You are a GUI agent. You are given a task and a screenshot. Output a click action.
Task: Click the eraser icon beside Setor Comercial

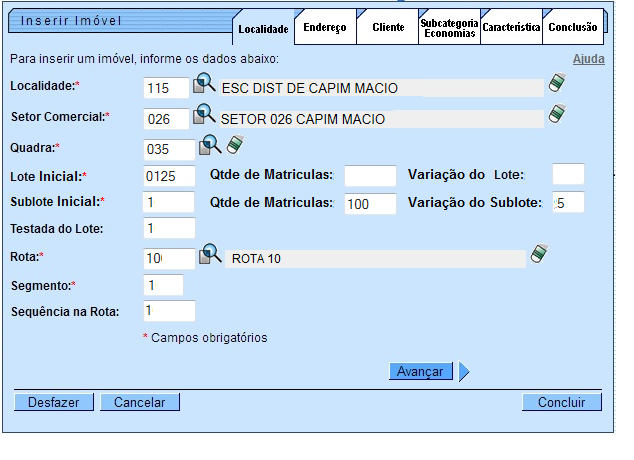[557, 116]
